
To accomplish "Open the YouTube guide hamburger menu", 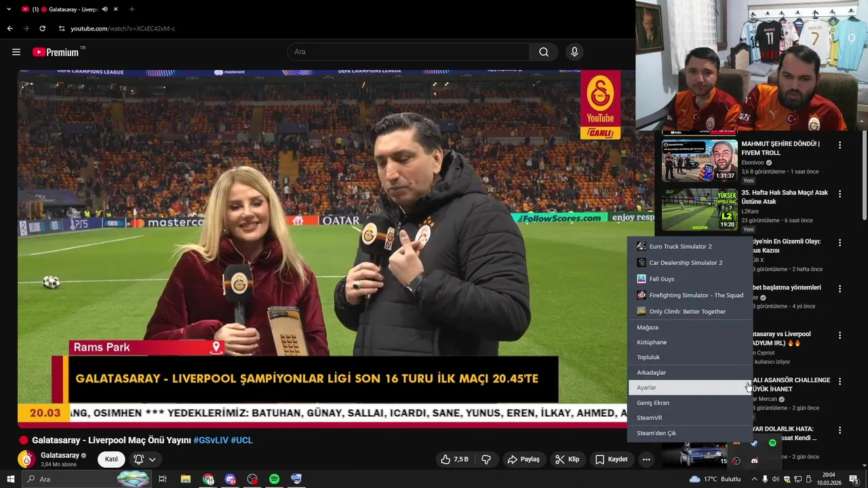I will (16, 52).
